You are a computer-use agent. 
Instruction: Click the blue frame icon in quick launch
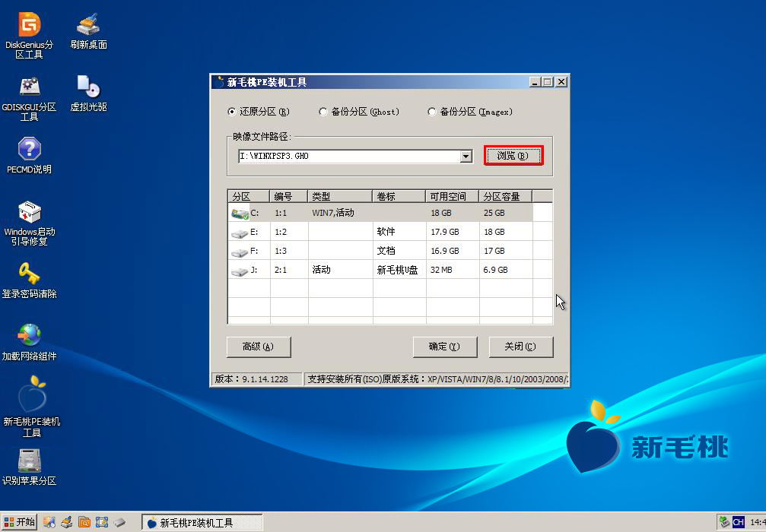point(102,522)
